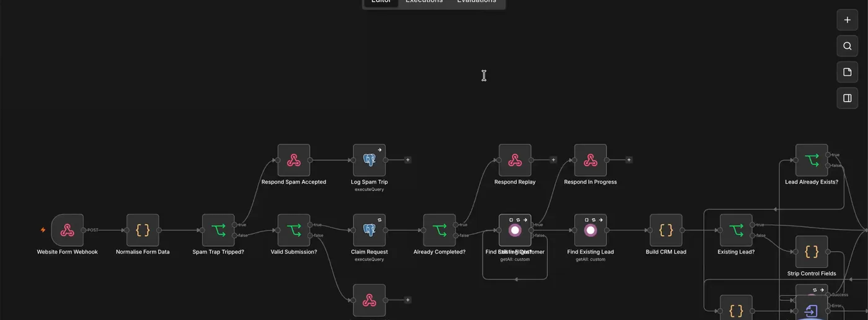The width and height of the screenshot is (868, 320).
Task: Click the orange lightning trigger icon
Action: tap(43, 230)
